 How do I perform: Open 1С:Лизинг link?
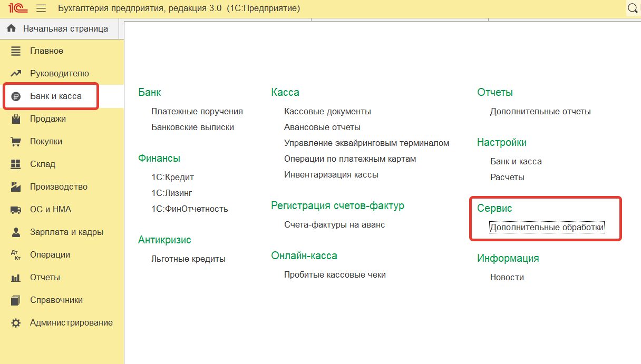point(172,193)
